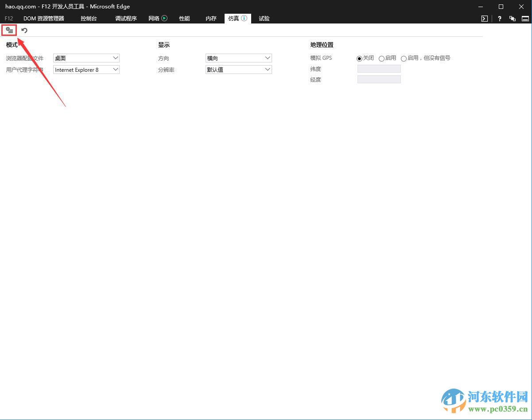The width and height of the screenshot is (532, 420).
Task: Enable GPS simulation by selecting 启用
Action: 381,58
